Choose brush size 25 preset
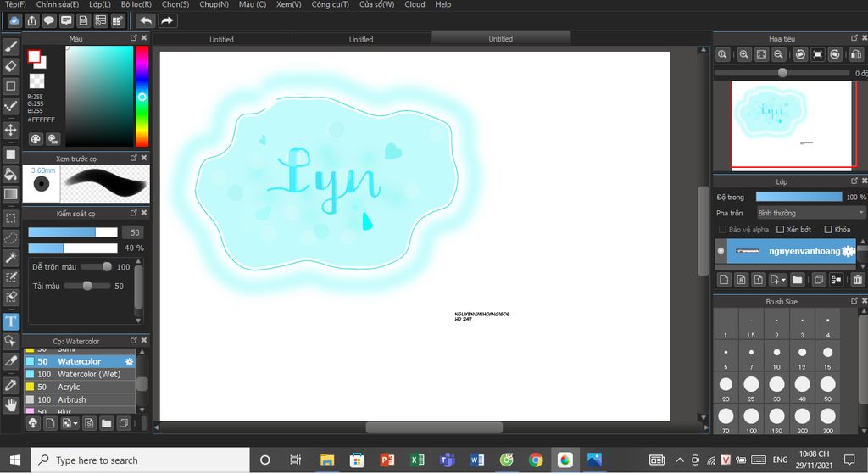Viewport: 868px width, 474px height. 751,388
